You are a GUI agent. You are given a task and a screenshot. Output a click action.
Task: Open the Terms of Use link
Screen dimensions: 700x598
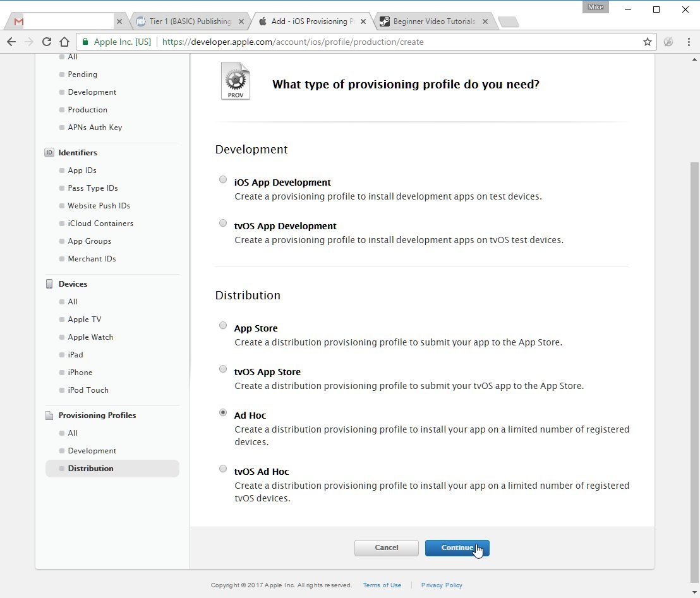pos(382,585)
